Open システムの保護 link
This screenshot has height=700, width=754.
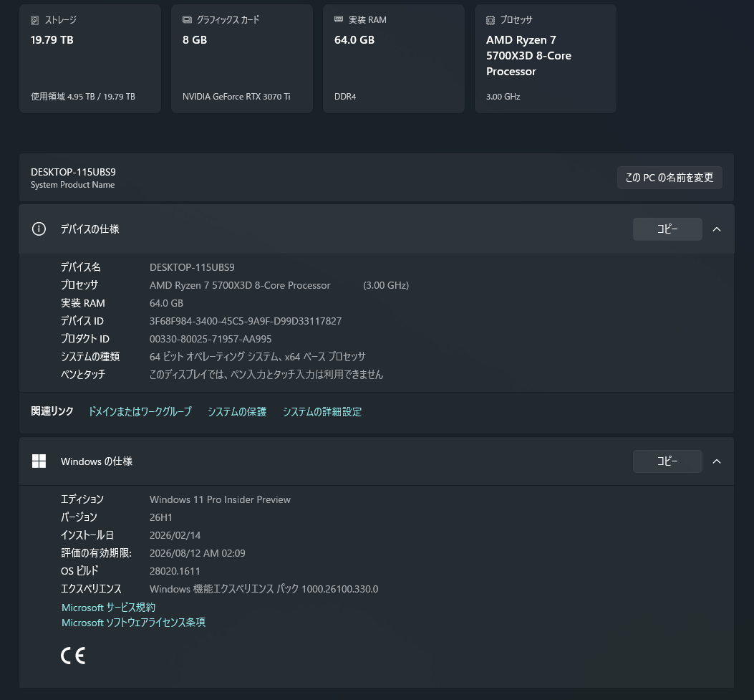coord(237,412)
